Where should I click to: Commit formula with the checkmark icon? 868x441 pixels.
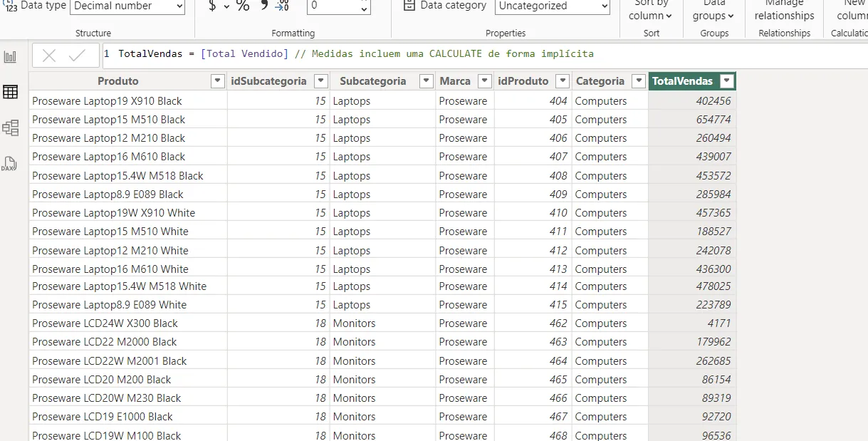point(77,56)
